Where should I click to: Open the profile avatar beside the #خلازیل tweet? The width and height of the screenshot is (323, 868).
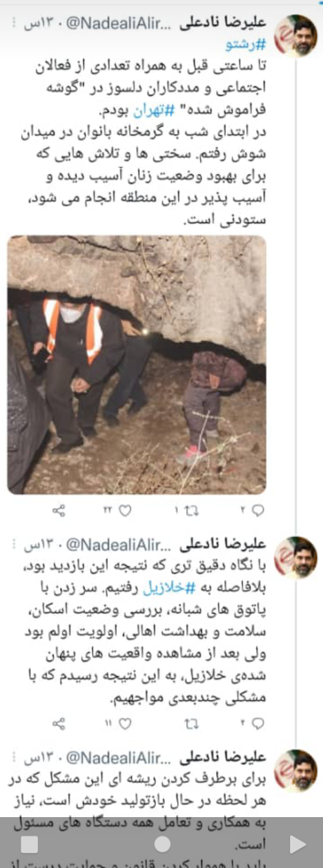click(x=297, y=557)
